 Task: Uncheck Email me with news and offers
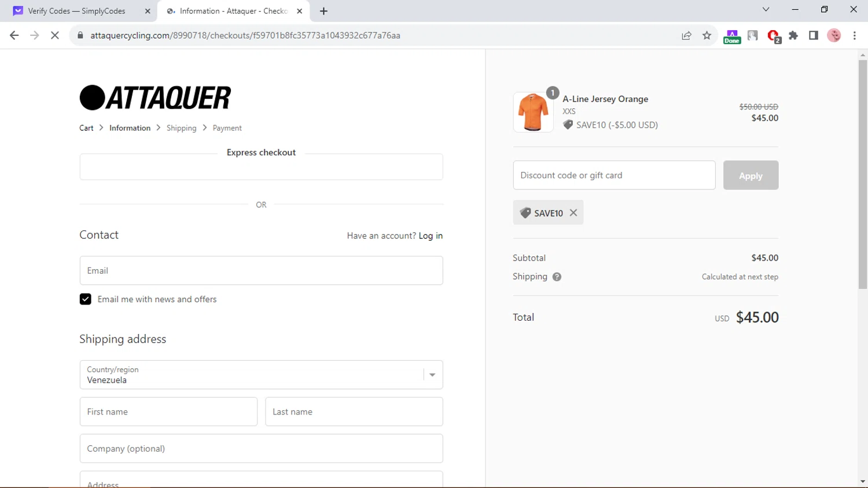pyautogui.click(x=85, y=299)
